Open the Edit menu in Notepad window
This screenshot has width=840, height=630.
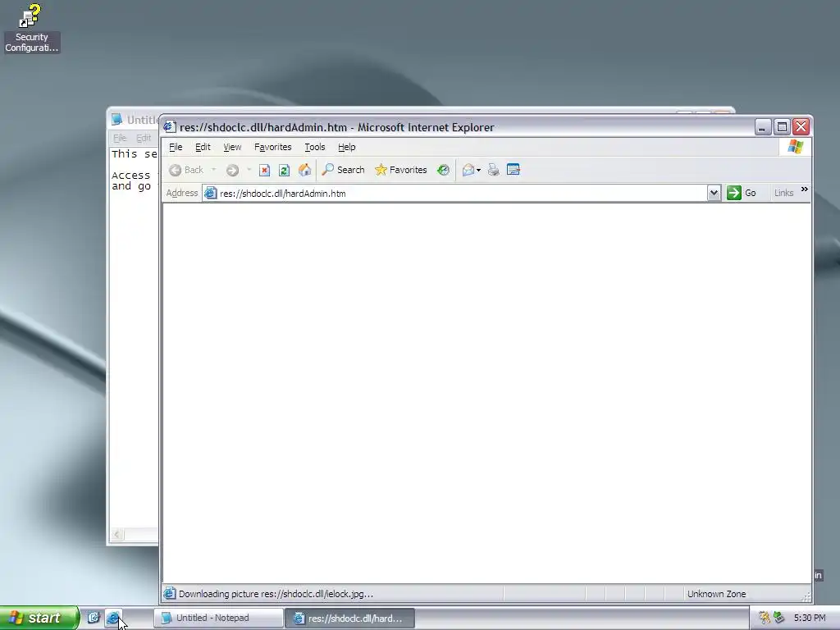pyautogui.click(x=143, y=138)
